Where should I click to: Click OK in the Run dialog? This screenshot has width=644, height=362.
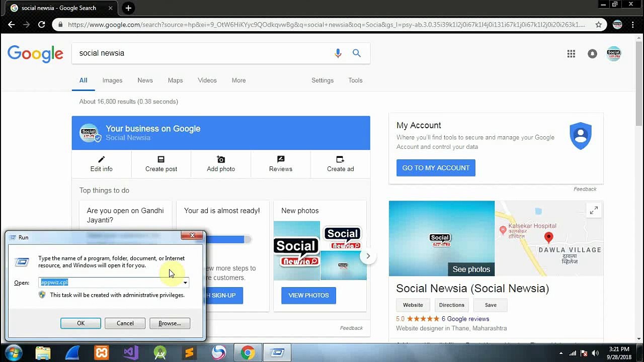point(80,323)
